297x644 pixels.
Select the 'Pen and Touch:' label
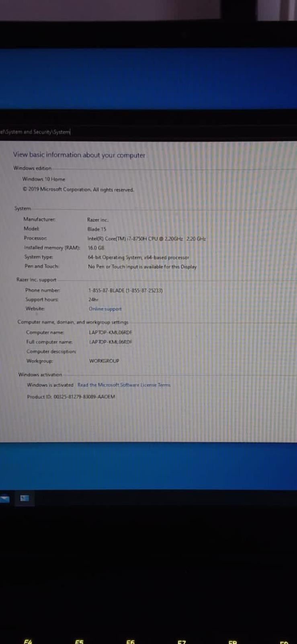(x=42, y=266)
